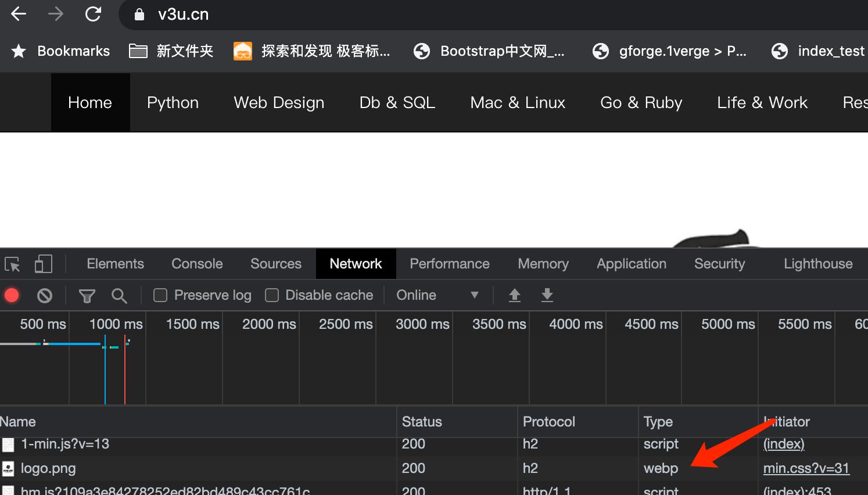This screenshot has height=495, width=868.
Task: Check the Disable cache option
Action: [x=271, y=295]
